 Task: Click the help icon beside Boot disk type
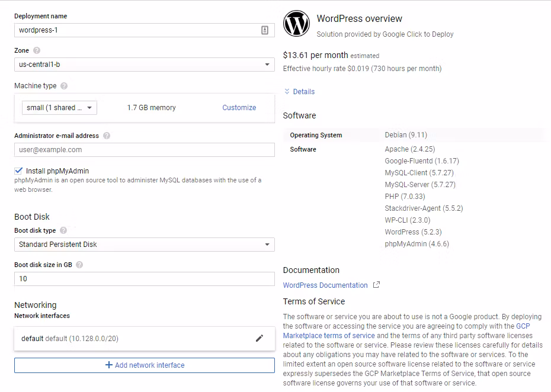[64, 230]
